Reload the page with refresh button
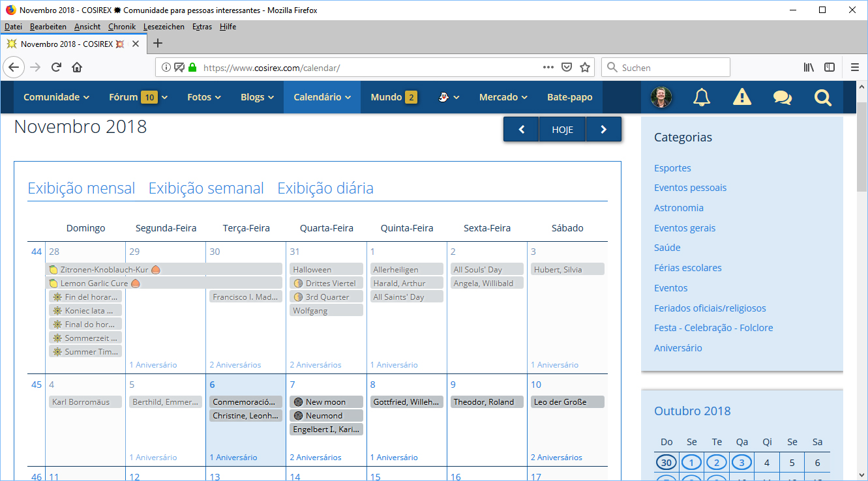The image size is (868, 481). click(x=57, y=67)
